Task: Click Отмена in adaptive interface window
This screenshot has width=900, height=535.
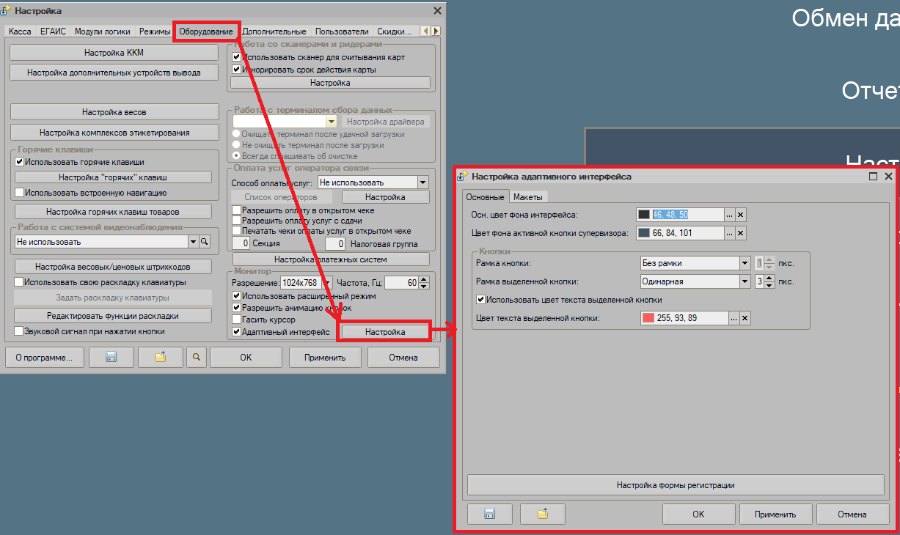Action: pyautogui.click(x=852, y=514)
